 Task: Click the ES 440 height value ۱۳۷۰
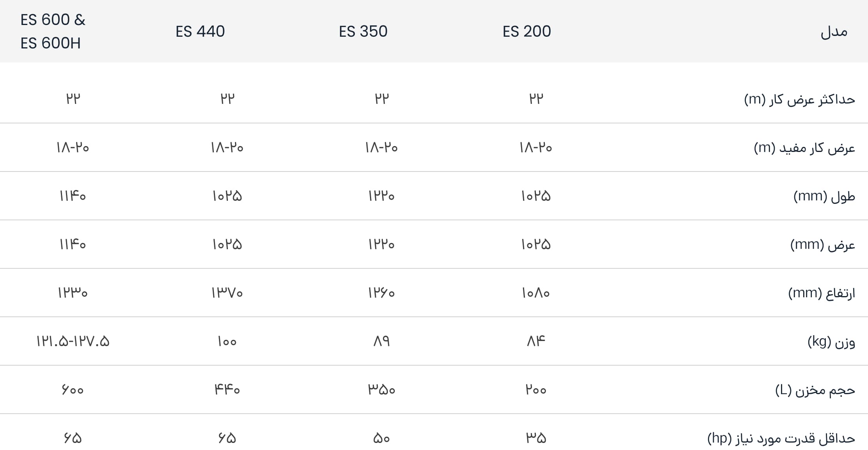(227, 293)
